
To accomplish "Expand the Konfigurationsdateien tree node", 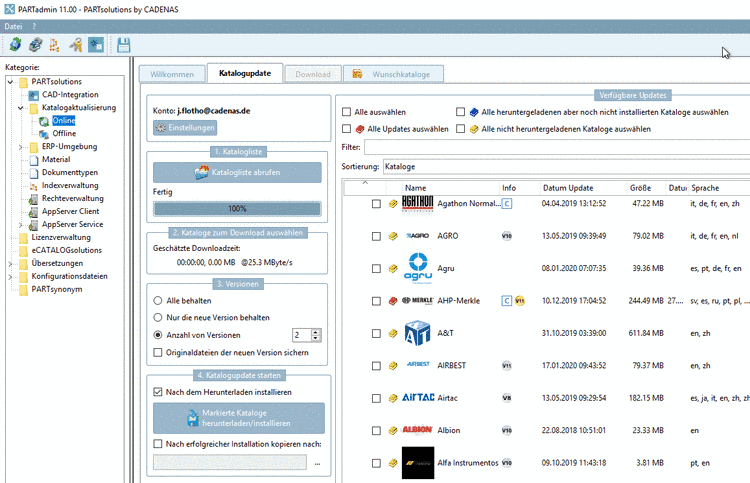I will 10,276.
